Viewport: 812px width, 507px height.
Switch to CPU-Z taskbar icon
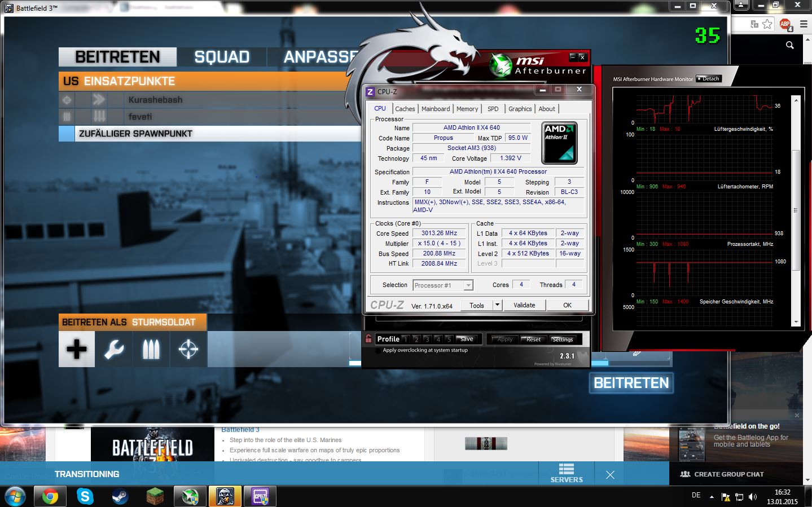click(x=260, y=496)
